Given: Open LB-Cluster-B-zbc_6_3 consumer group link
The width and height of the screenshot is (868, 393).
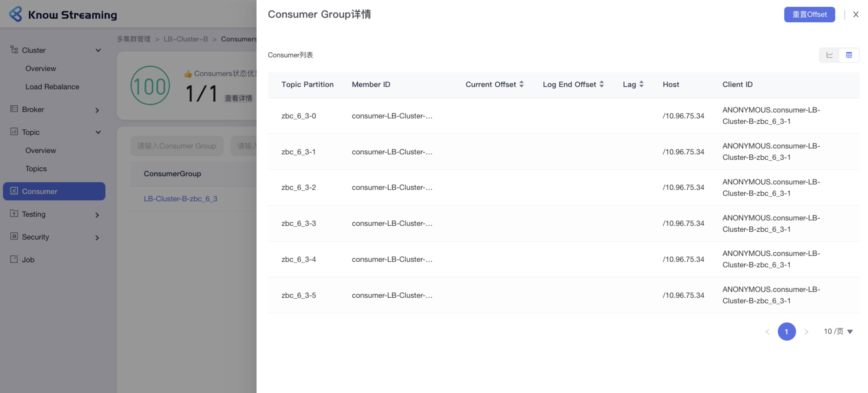Looking at the screenshot, I should 180,199.
